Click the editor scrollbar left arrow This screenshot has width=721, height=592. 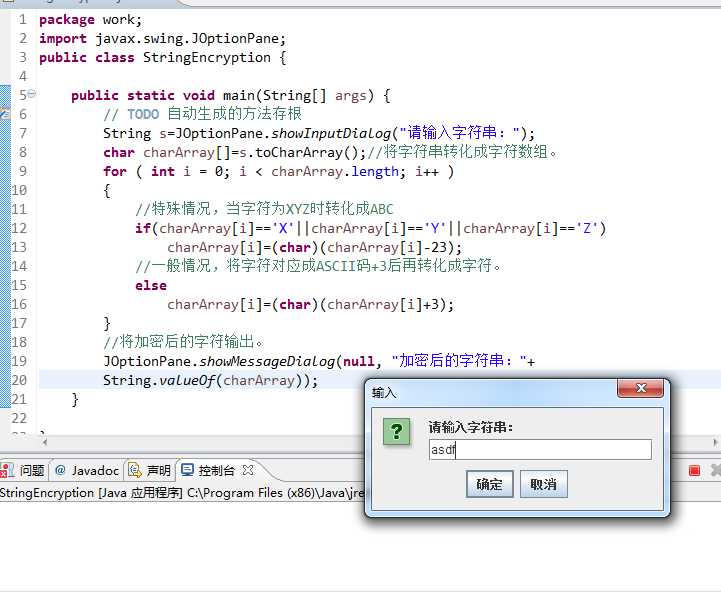(45, 442)
